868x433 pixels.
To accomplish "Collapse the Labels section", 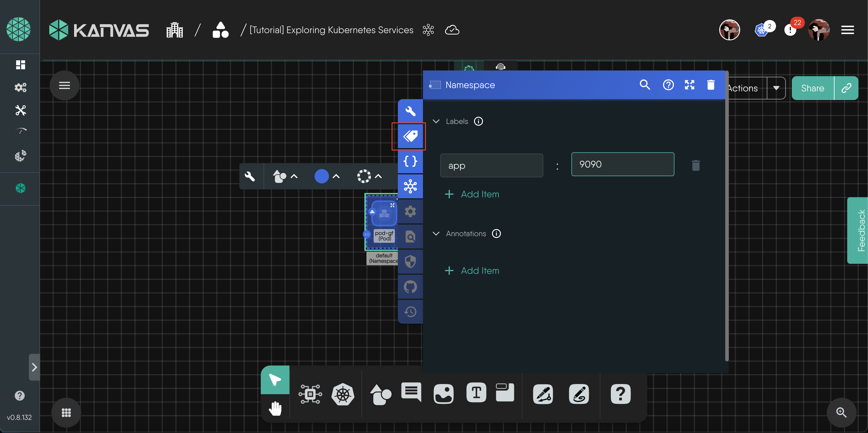I will tap(436, 121).
